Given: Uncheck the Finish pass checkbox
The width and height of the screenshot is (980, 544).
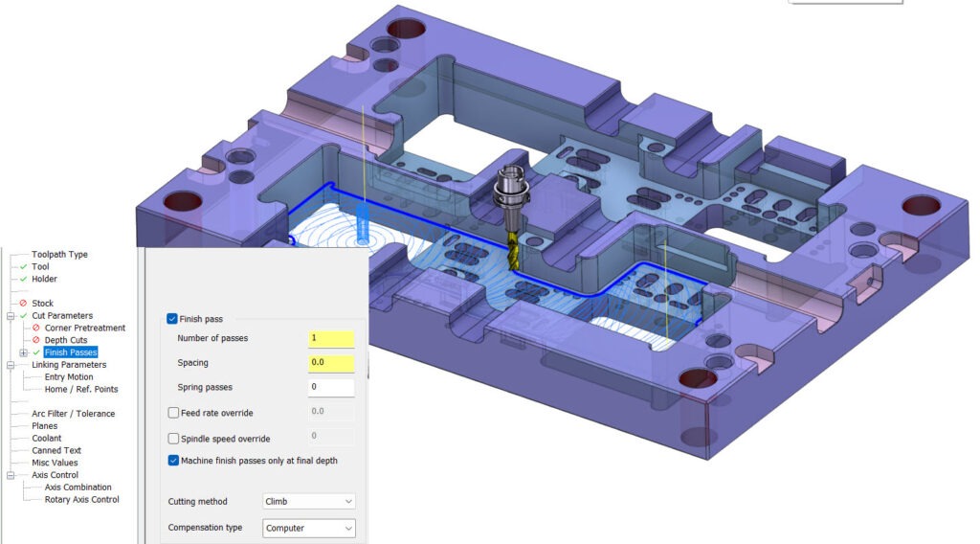Looking at the screenshot, I should click(x=172, y=318).
